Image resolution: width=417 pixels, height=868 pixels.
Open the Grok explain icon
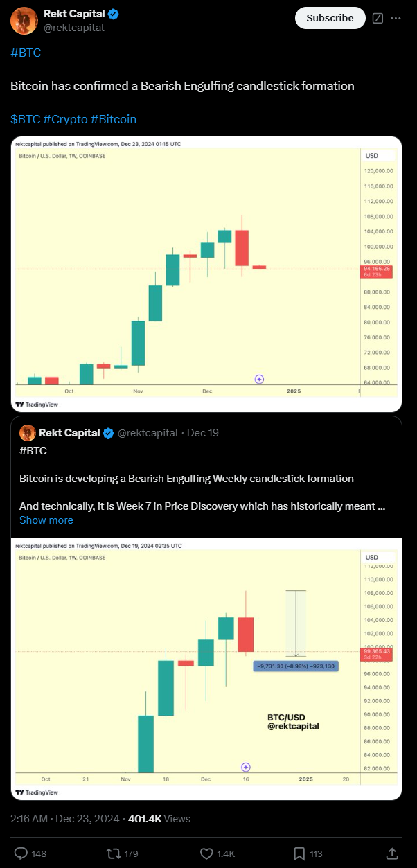tap(378, 18)
